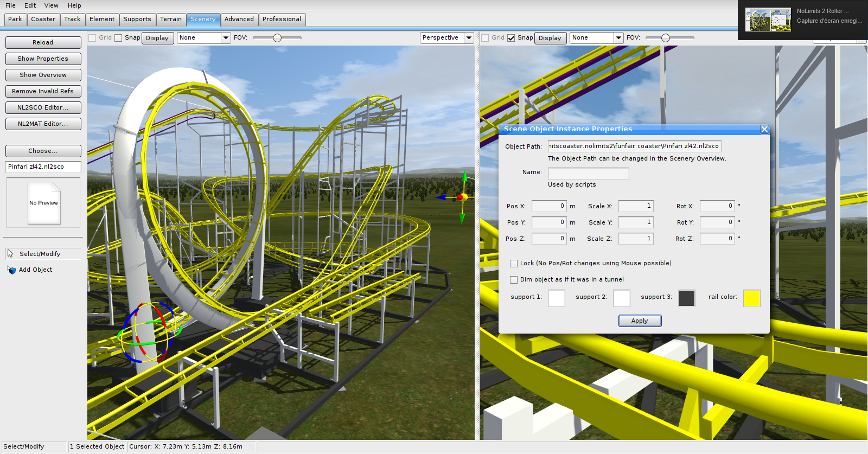Enable Grid checkbox in left viewport
The height and width of the screenshot is (454, 868).
(93, 38)
